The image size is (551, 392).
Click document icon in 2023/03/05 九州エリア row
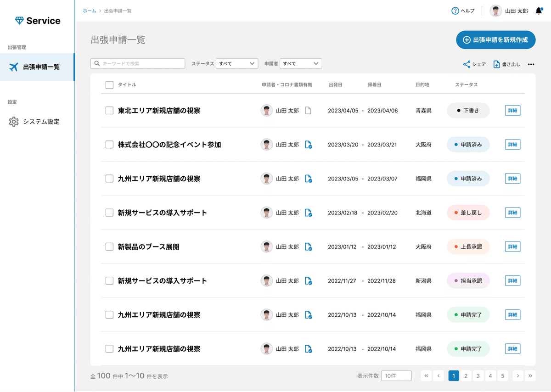(x=309, y=179)
